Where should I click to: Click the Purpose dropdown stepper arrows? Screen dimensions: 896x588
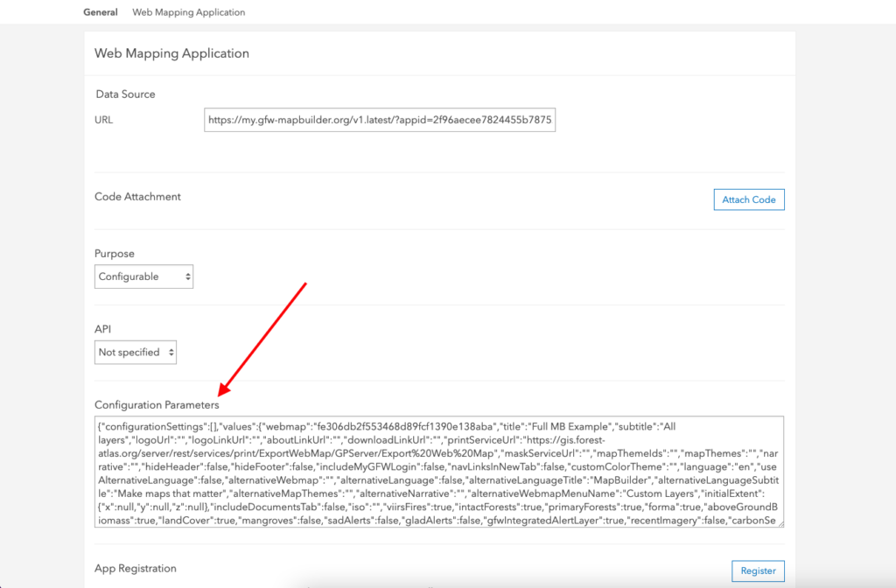pos(186,276)
